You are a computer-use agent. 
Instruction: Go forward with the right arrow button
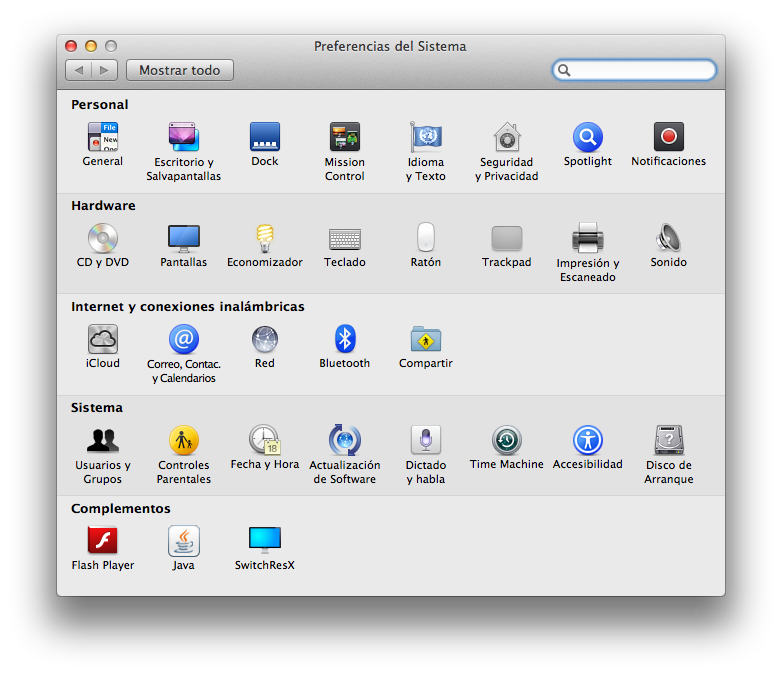[104, 70]
